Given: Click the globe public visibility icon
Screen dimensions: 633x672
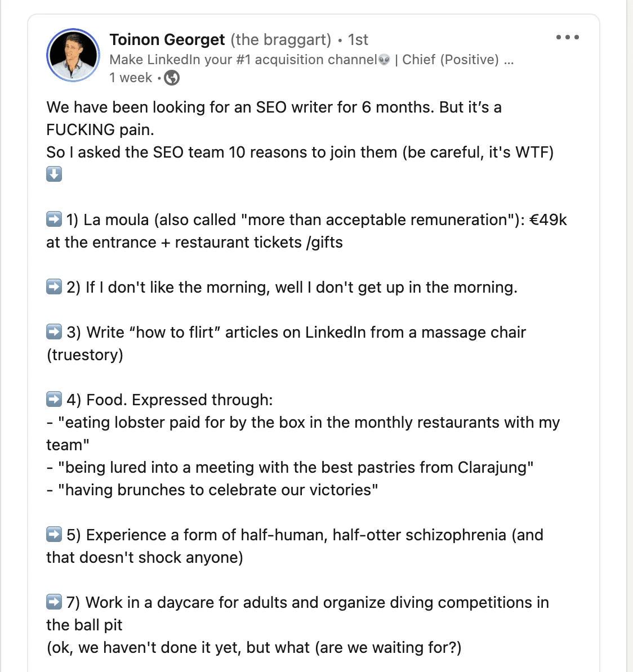Looking at the screenshot, I should pyautogui.click(x=172, y=78).
